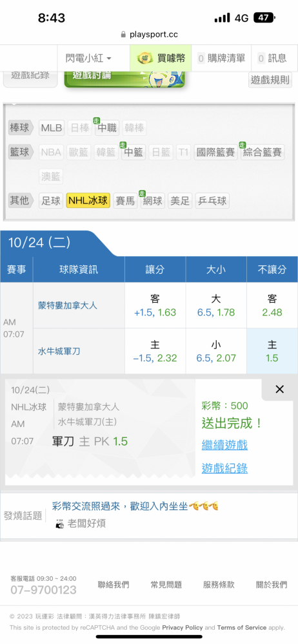Pick 大 6.5 total at 1.78
The height and width of the screenshot is (644, 298).
click(216, 305)
